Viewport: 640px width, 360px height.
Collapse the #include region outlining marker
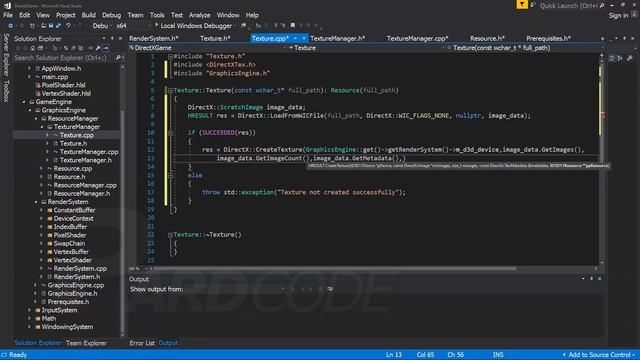point(170,56)
